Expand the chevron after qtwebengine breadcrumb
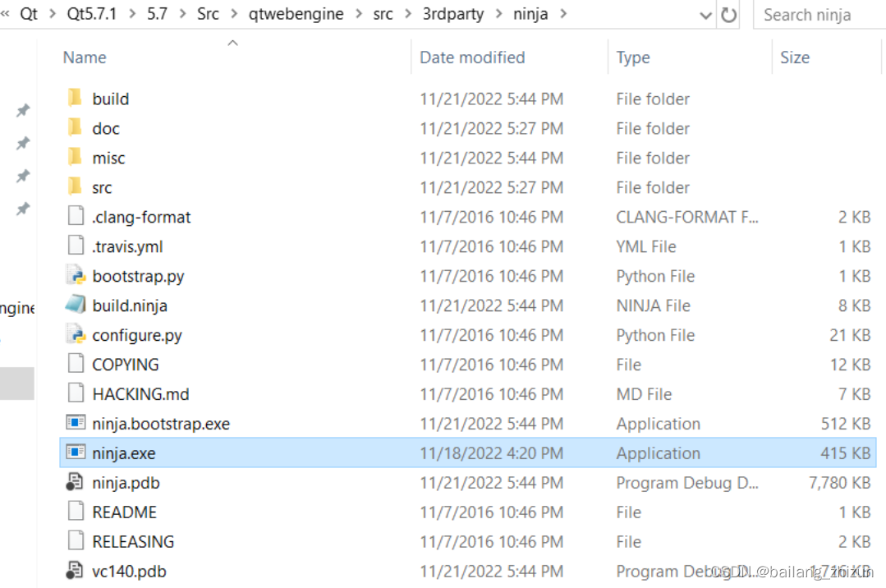This screenshot has height=588, width=886. 359,14
